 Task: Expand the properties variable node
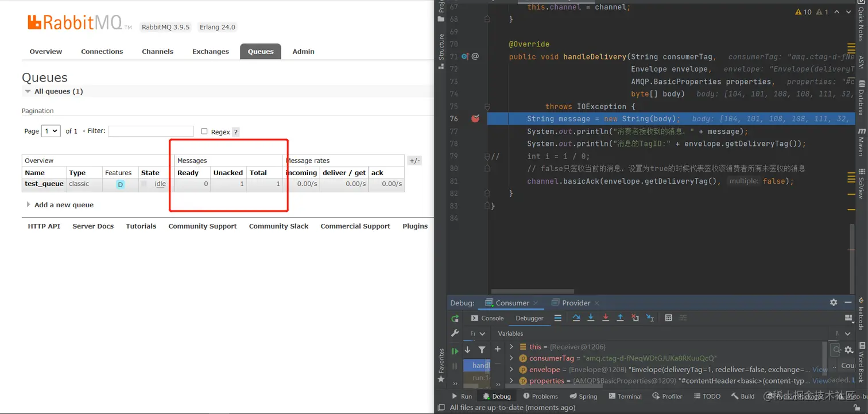click(x=511, y=380)
